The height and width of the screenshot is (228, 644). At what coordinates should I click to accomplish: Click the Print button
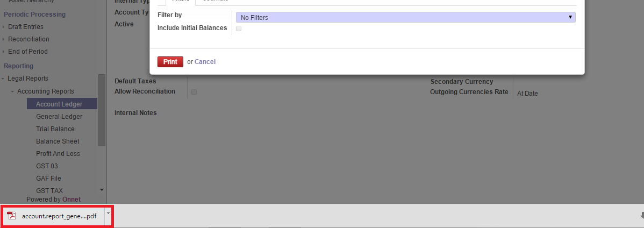tap(170, 62)
